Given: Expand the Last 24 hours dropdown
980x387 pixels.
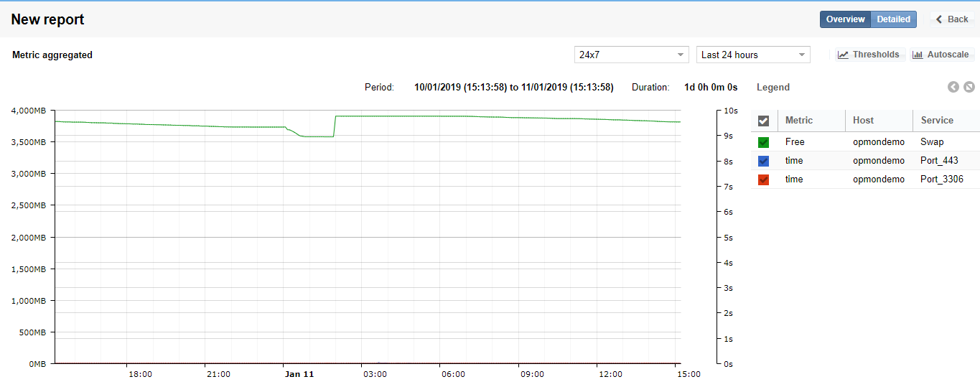Looking at the screenshot, I should [x=753, y=55].
